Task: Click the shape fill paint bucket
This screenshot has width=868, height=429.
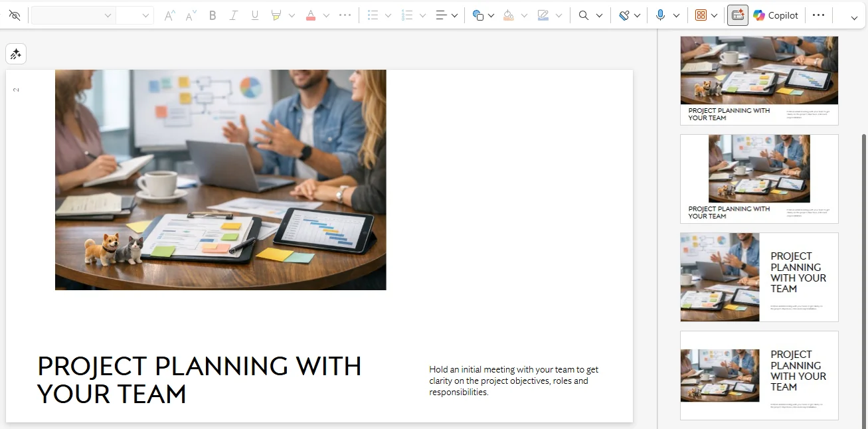Action: click(509, 15)
